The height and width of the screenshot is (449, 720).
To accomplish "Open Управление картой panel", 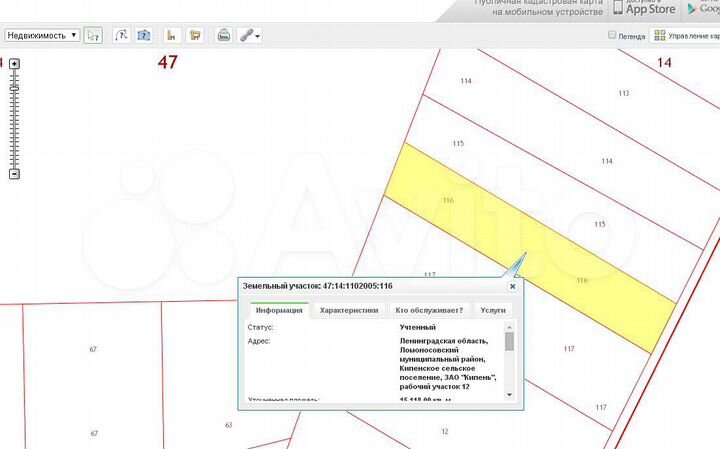I will 686,35.
